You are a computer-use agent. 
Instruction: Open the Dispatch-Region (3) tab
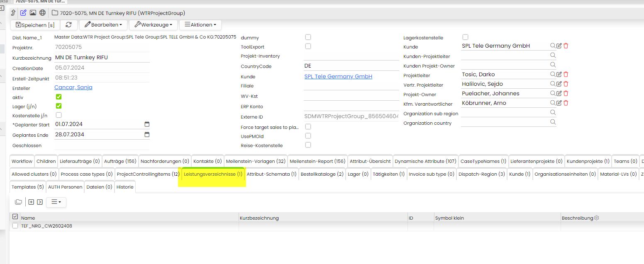[482, 174]
